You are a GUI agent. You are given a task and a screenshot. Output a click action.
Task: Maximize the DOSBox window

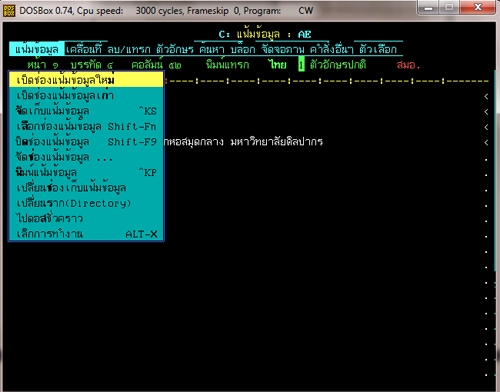tap(449, 8)
